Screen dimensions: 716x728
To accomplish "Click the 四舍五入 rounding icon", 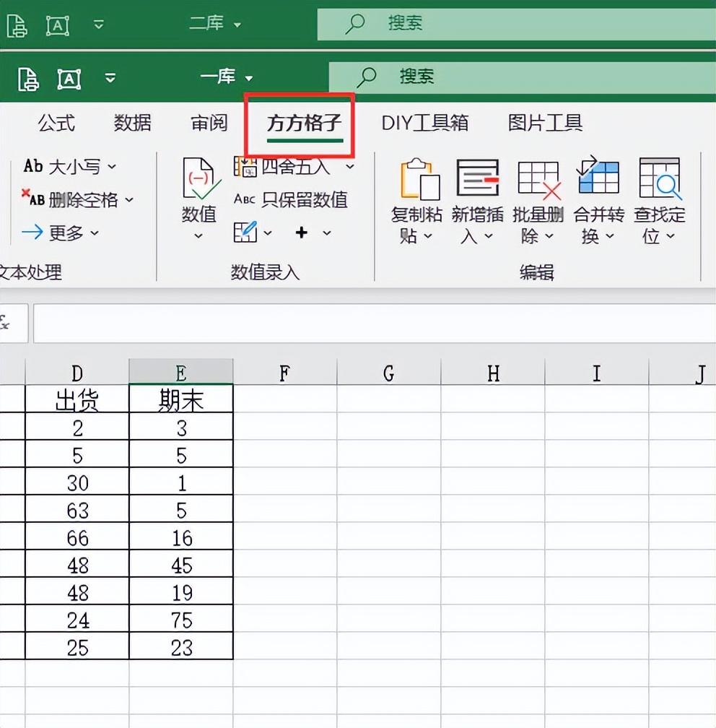I will [245, 166].
